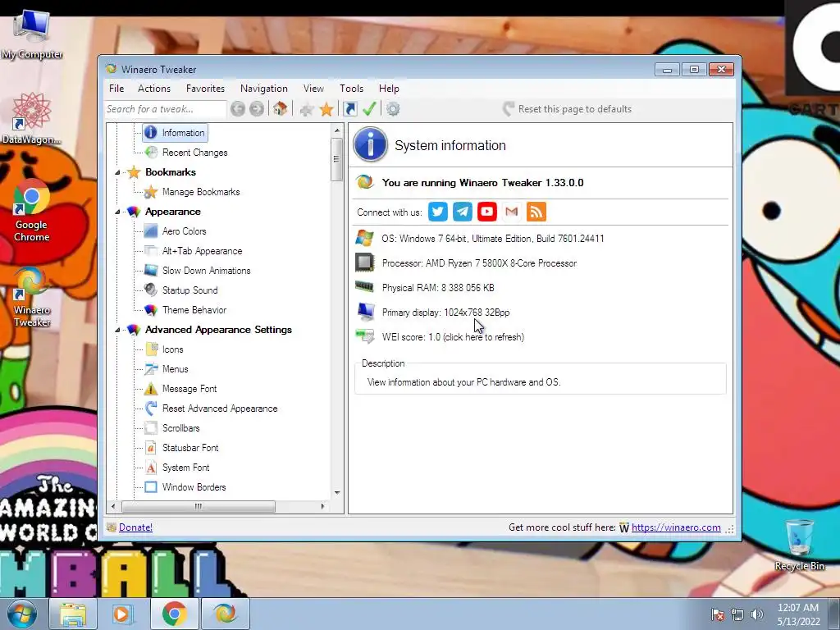Open the Navigation menu
This screenshot has height=630, width=840.
click(x=263, y=89)
